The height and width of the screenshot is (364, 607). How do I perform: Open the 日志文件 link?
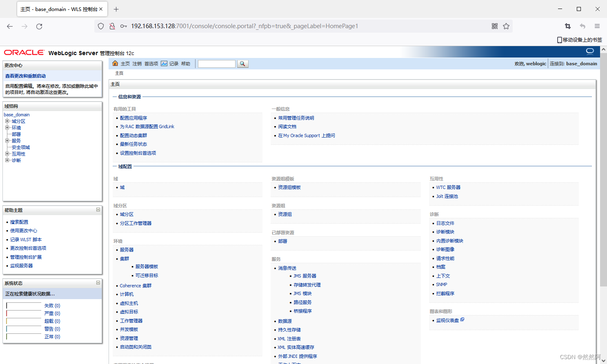click(445, 223)
